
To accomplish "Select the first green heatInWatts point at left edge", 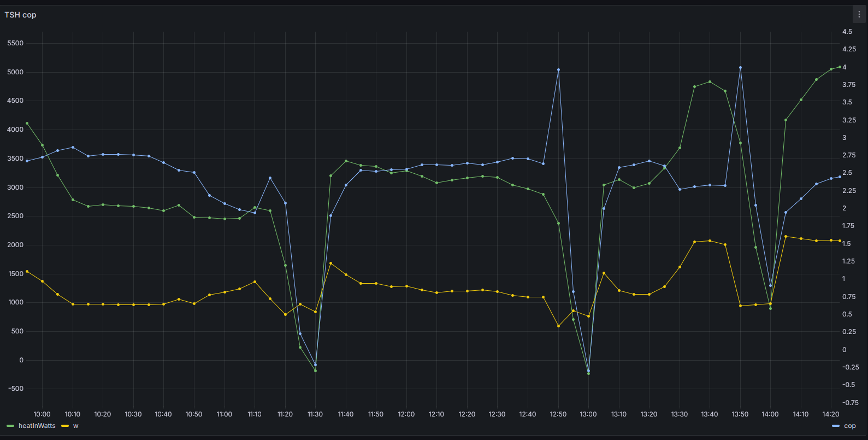I will tap(27, 123).
